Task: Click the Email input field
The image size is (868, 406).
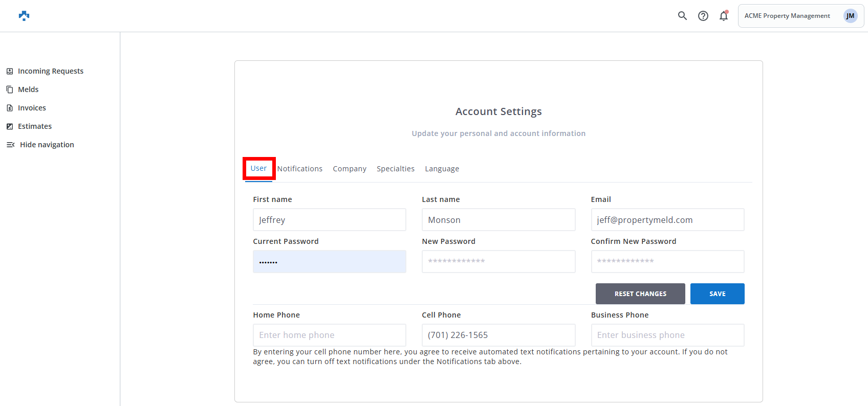Action: point(667,220)
